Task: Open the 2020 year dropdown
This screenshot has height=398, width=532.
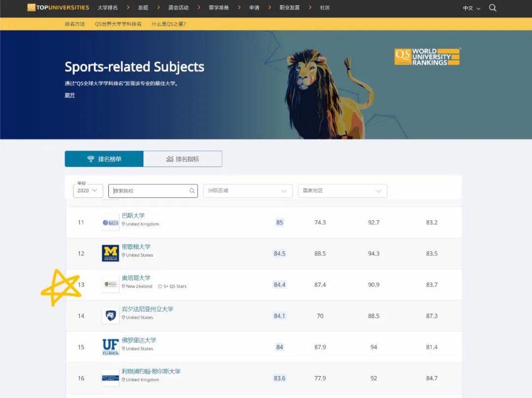Action: (88, 191)
